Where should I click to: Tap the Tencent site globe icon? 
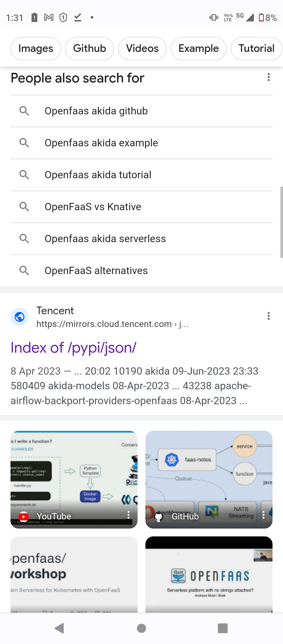20,317
